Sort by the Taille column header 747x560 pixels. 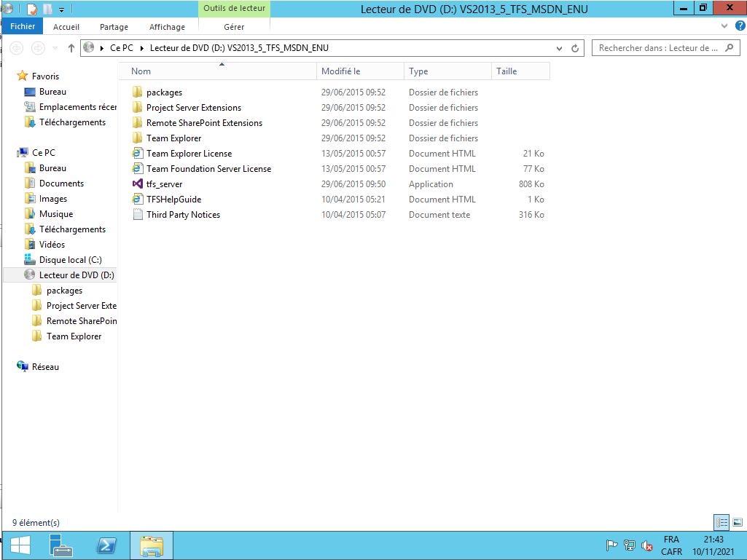[x=520, y=71]
